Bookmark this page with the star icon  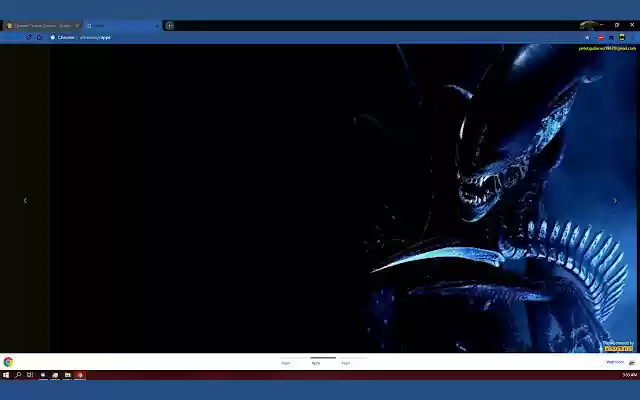[587, 38]
